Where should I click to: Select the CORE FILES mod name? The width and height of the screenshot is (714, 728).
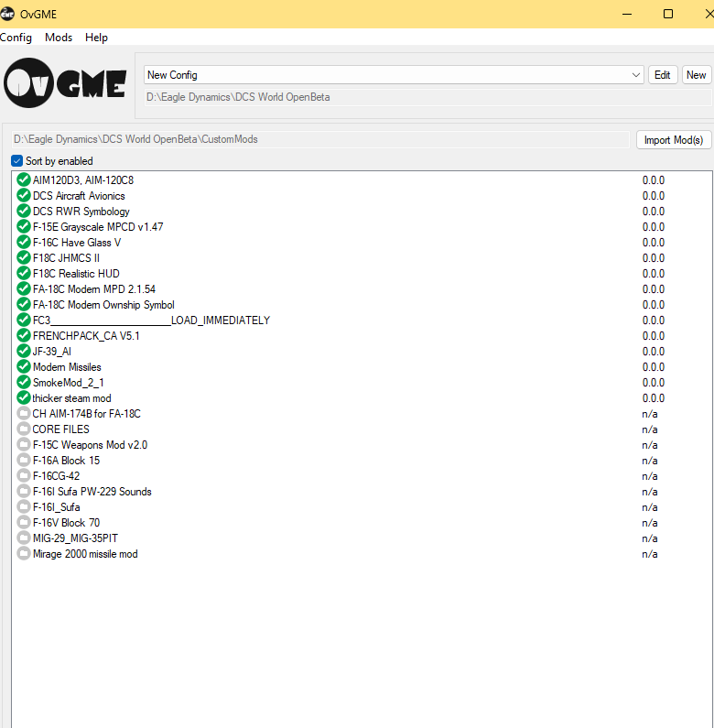pos(60,429)
